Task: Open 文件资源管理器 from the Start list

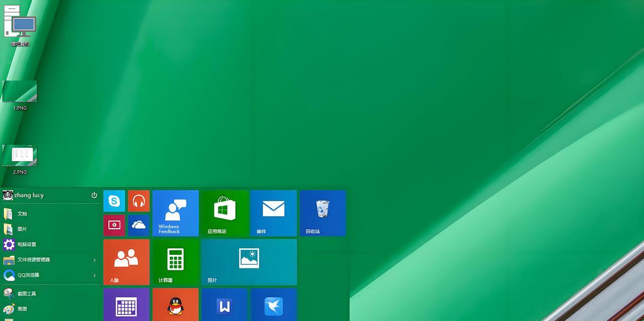Action: tap(50, 260)
